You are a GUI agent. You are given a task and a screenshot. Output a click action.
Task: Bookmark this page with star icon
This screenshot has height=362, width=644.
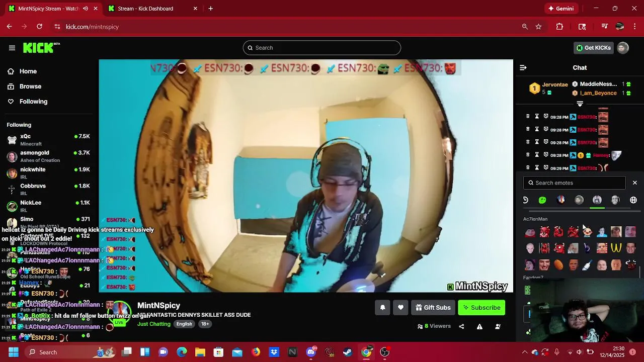(x=539, y=27)
